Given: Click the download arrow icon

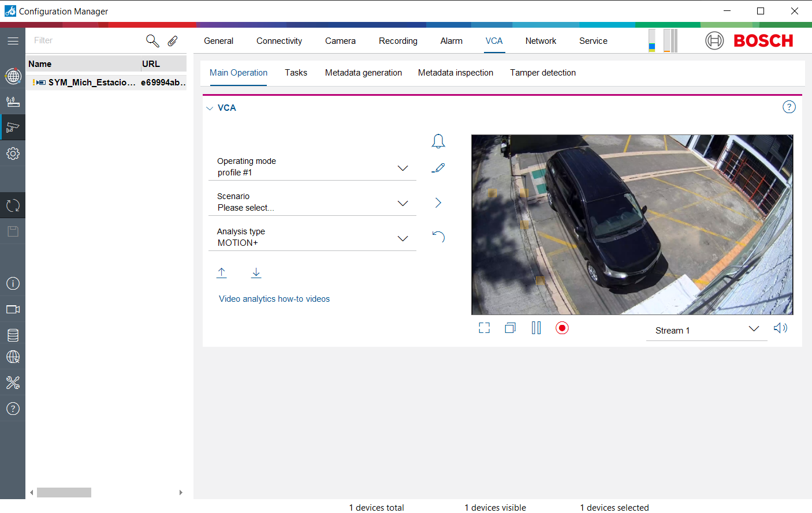Looking at the screenshot, I should click(x=256, y=272).
